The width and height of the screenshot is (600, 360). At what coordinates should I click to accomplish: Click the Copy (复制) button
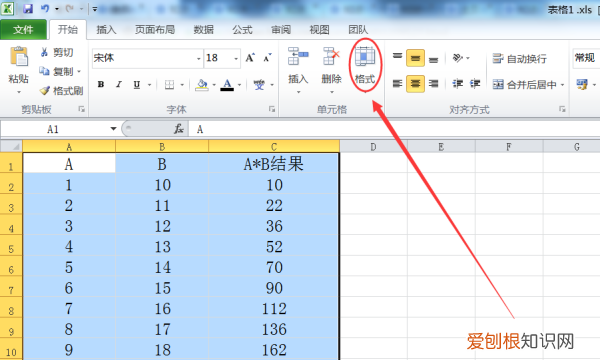[x=57, y=71]
